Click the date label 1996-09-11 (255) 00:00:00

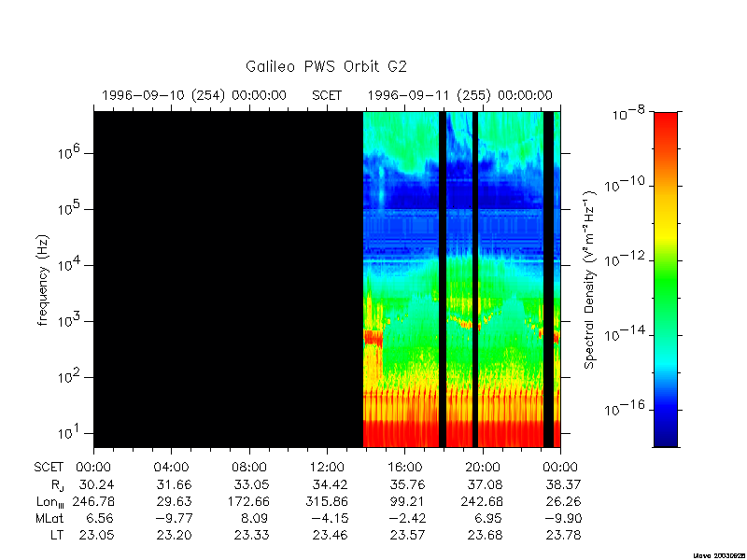point(459,95)
